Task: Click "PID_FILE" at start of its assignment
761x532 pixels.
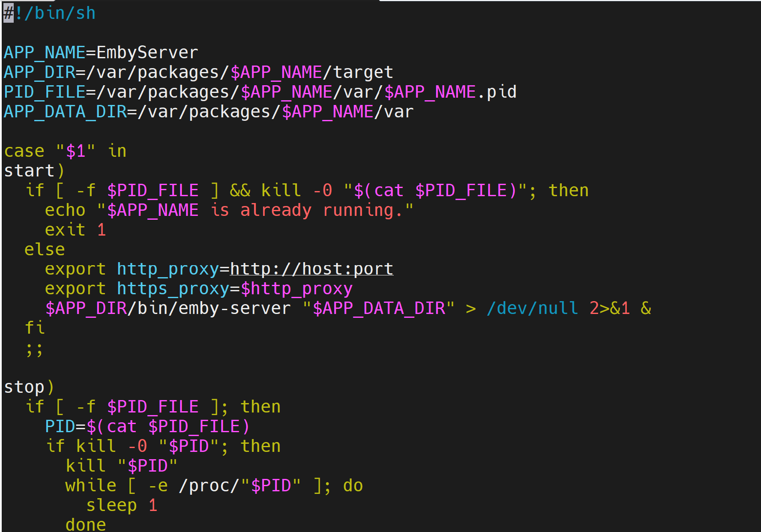Action: 45,92
